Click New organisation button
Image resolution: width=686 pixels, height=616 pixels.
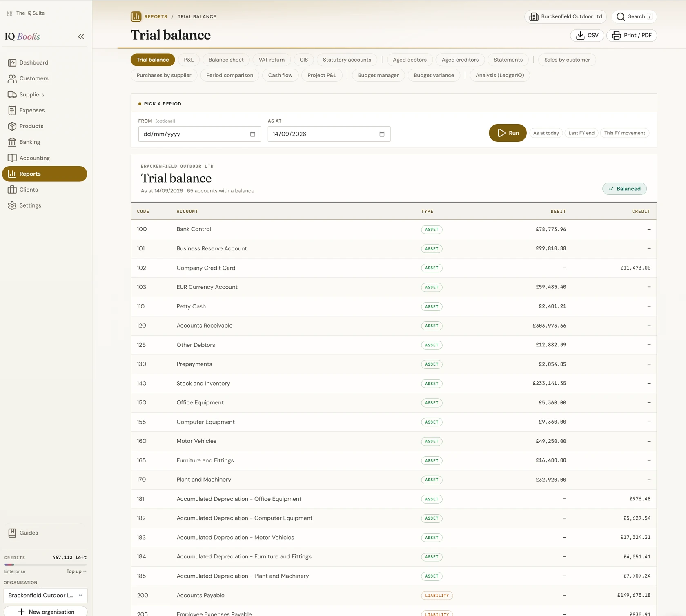tap(45, 611)
